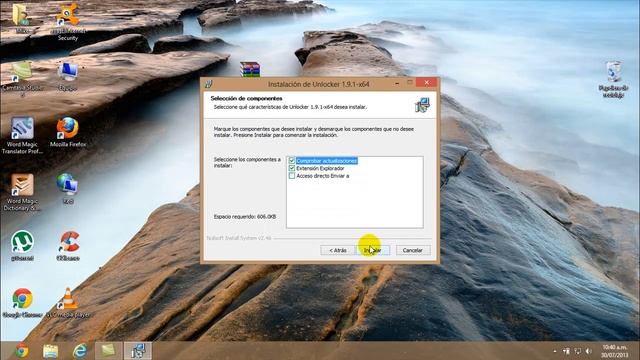Viewport: 640px width, 360px height.
Task: Switch to the installer taskbar item
Action: pyautogui.click(x=138, y=351)
